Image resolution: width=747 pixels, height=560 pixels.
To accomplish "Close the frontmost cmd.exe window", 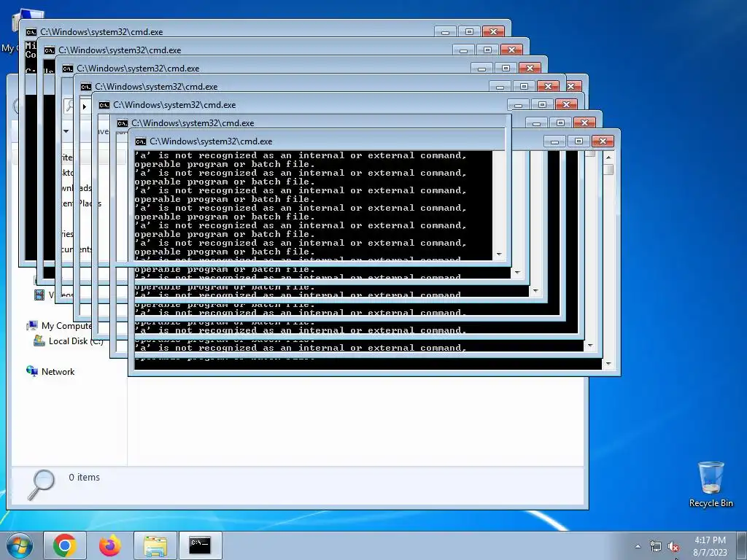I will (603, 141).
